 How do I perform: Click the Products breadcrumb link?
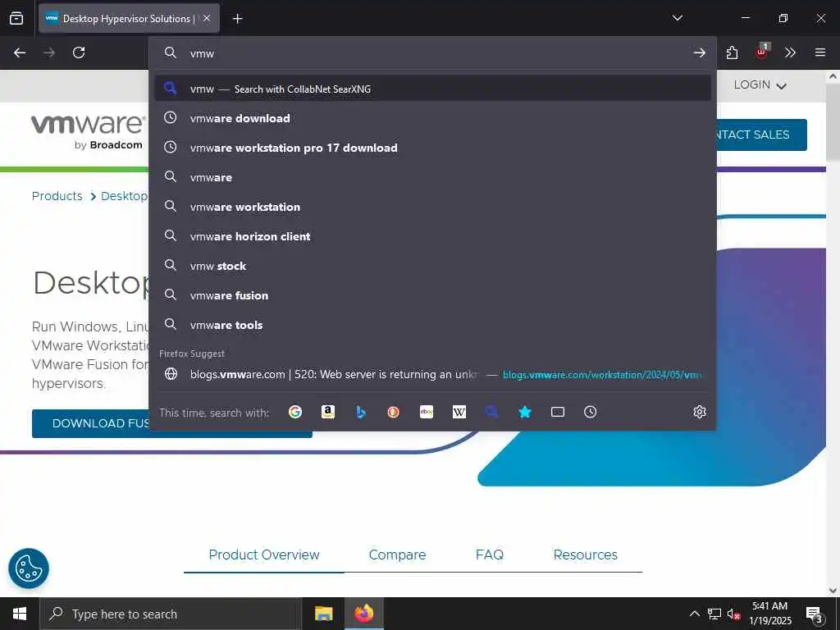[57, 196]
